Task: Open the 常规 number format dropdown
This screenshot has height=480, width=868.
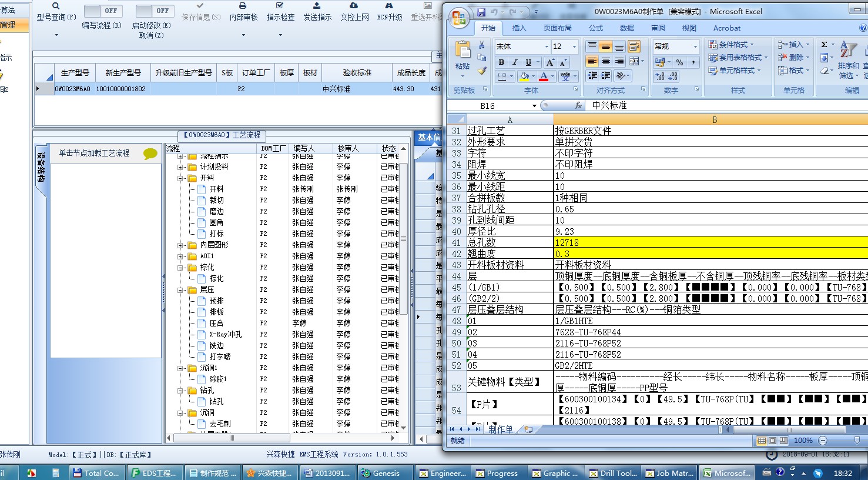Action: coord(695,46)
